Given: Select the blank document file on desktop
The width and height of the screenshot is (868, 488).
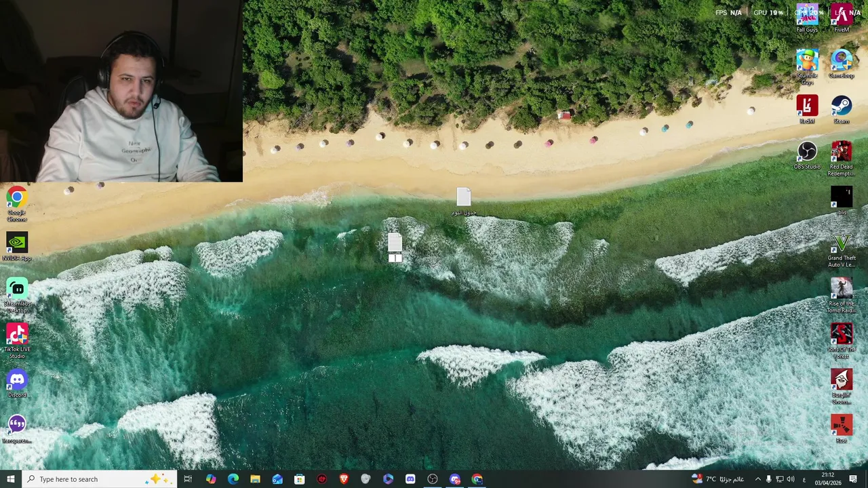Looking at the screenshot, I should 464,202.
